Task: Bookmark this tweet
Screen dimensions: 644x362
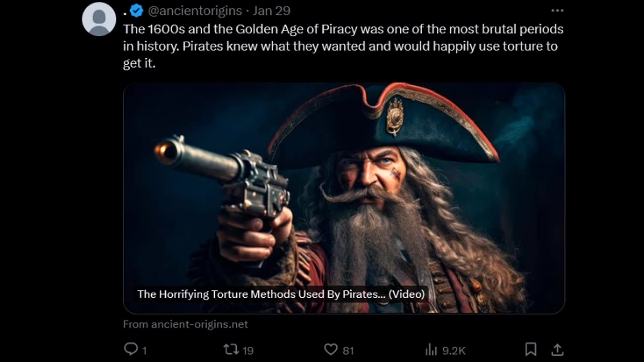Action: pyautogui.click(x=530, y=349)
